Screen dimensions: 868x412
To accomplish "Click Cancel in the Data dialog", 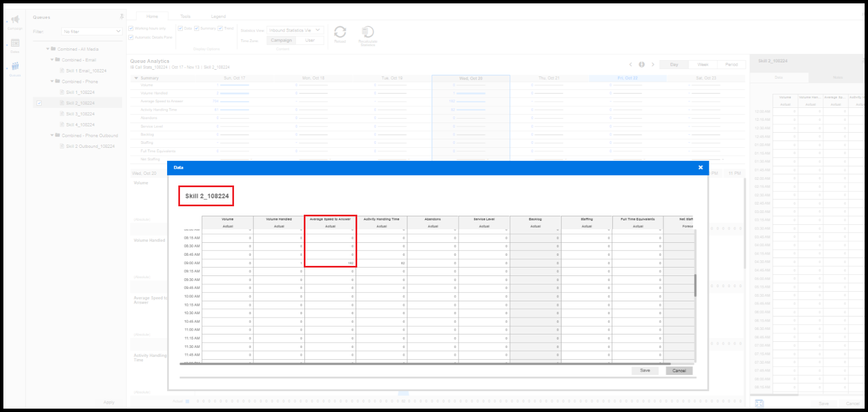I will coord(680,370).
